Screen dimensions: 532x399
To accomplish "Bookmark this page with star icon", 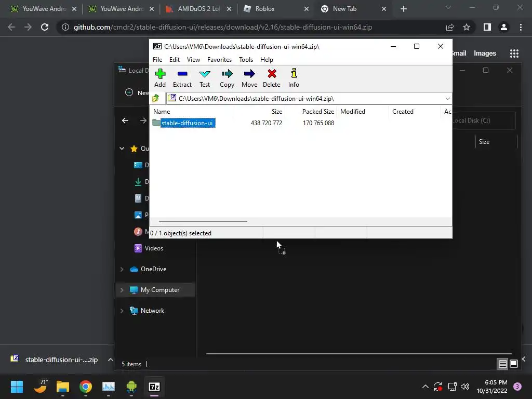I will pos(467,27).
